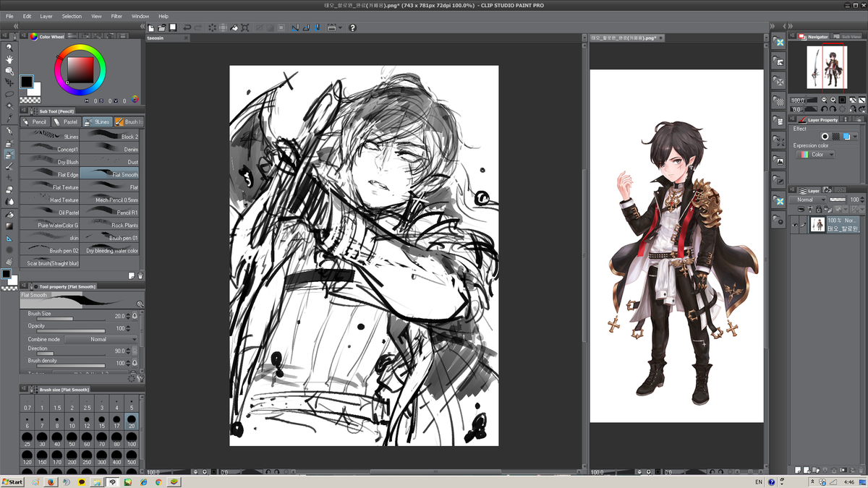Viewport: 868px width, 488px height.
Task: Select the Auto select wand tool
Action: click(9, 106)
